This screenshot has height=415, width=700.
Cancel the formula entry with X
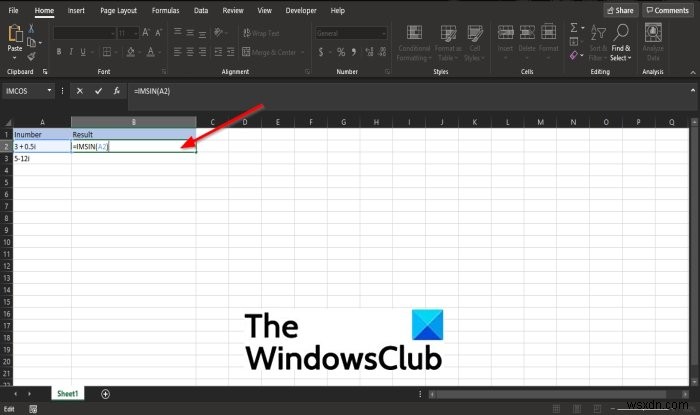79,91
